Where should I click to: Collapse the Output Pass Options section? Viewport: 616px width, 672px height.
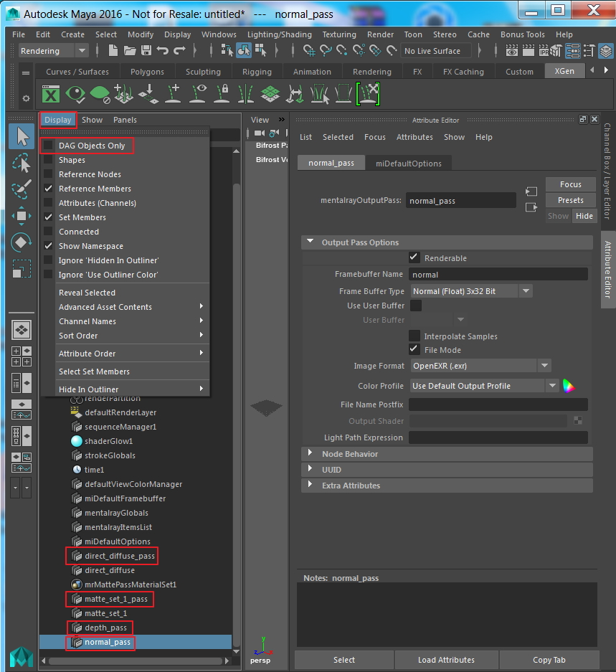coord(310,242)
